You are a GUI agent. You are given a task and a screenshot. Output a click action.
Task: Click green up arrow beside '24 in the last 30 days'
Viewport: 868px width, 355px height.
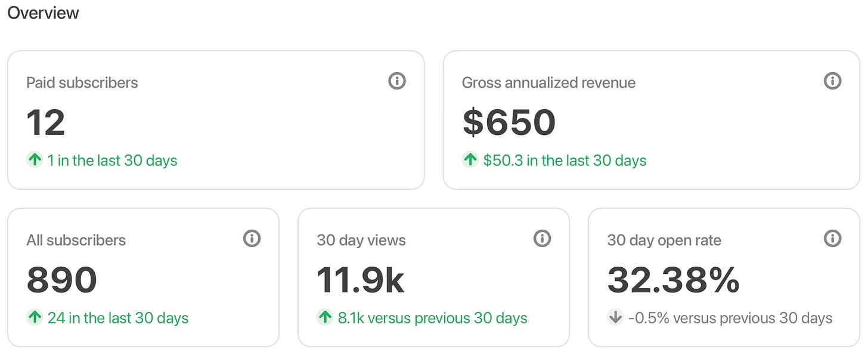click(35, 317)
